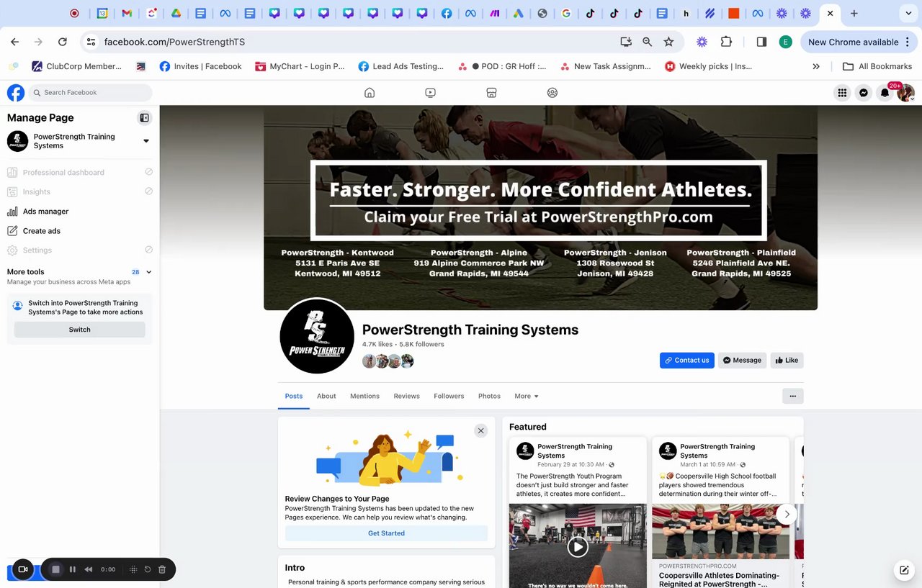Click the stop recording square in the recorder toolbar

pyautogui.click(x=55, y=569)
